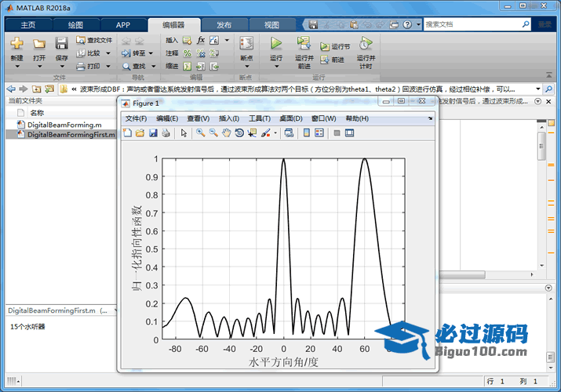Open View (查看) menu in Figure 1
561x392 pixels.
coord(199,118)
